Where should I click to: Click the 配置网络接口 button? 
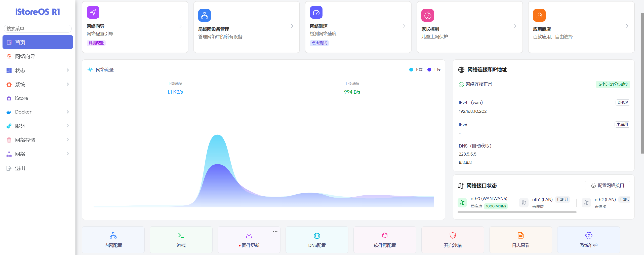pos(607,186)
